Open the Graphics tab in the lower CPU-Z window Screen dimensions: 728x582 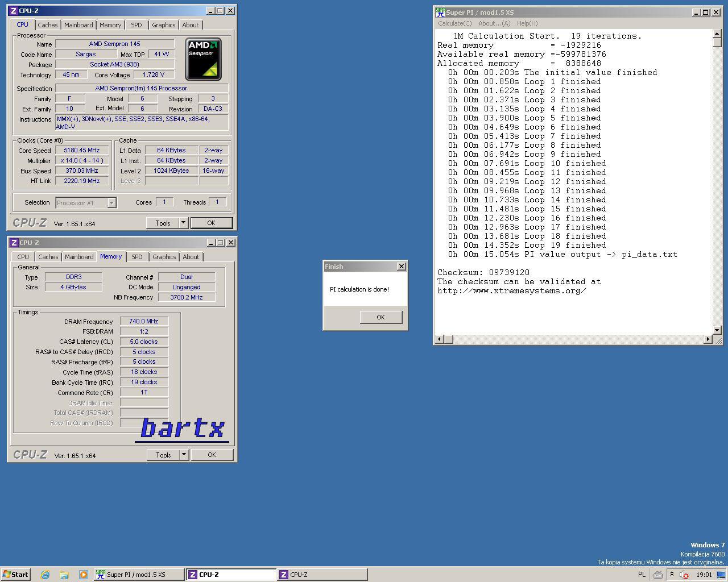(164, 257)
